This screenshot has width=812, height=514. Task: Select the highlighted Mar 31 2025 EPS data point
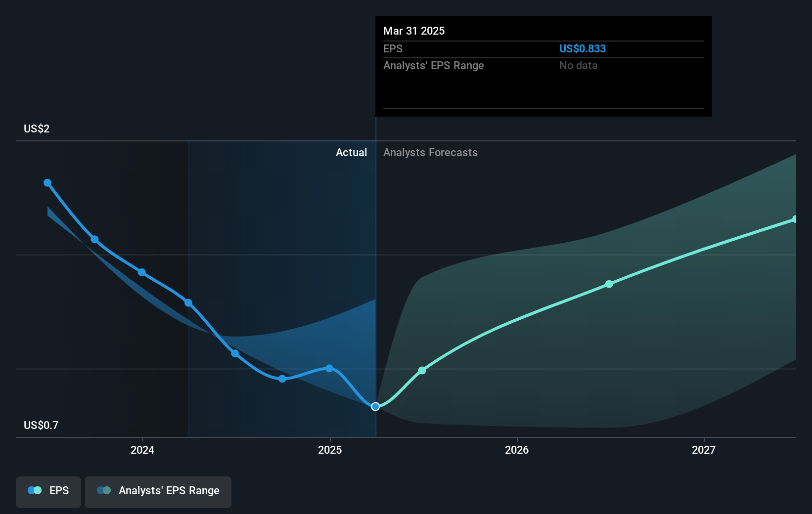click(375, 406)
